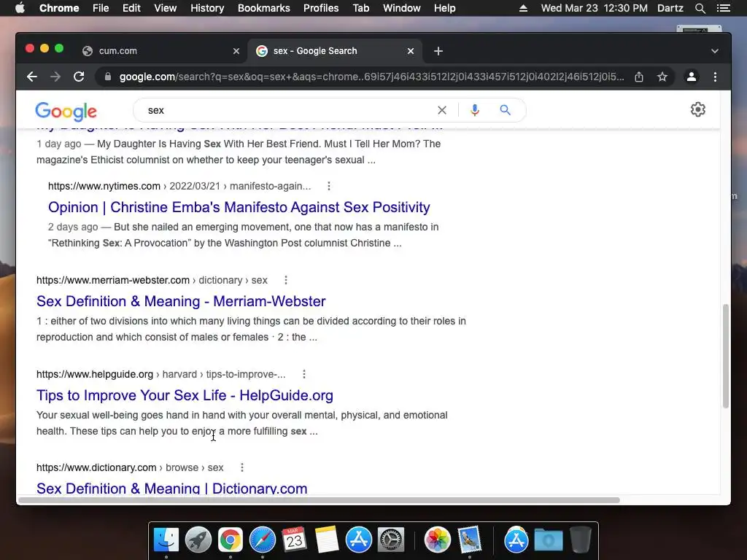Click the blue search magnifier icon
This screenshot has width=747, height=560.
[505, 110]
